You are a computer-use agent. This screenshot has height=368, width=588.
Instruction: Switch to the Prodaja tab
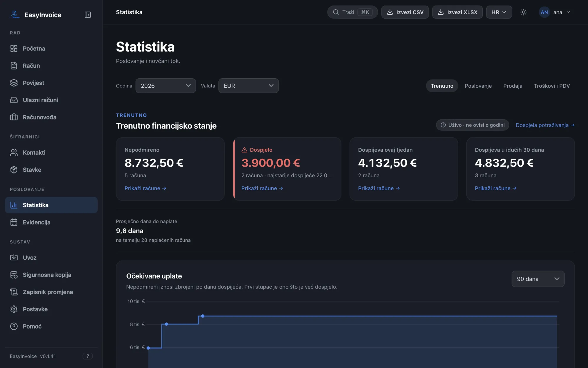coord(513,86)
